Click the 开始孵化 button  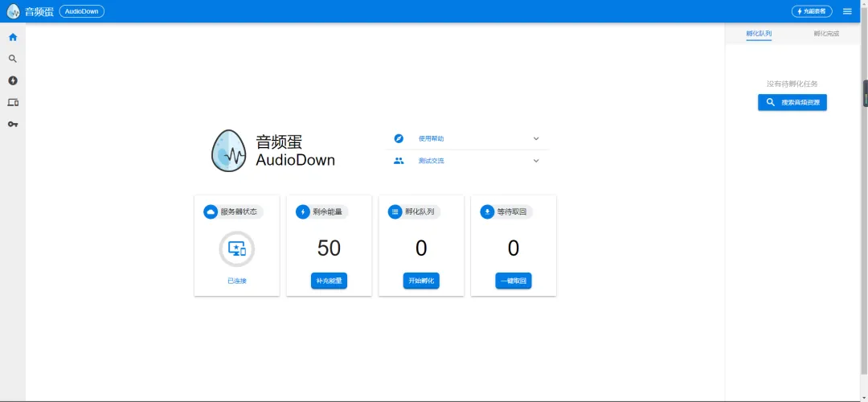point(421,281)
